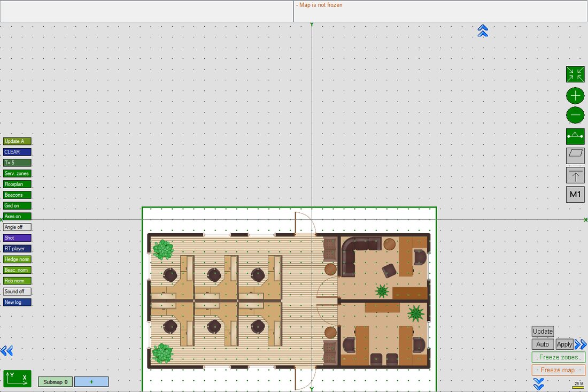
Task: Add a new submap with the plus tab
Action: (91, 382)
